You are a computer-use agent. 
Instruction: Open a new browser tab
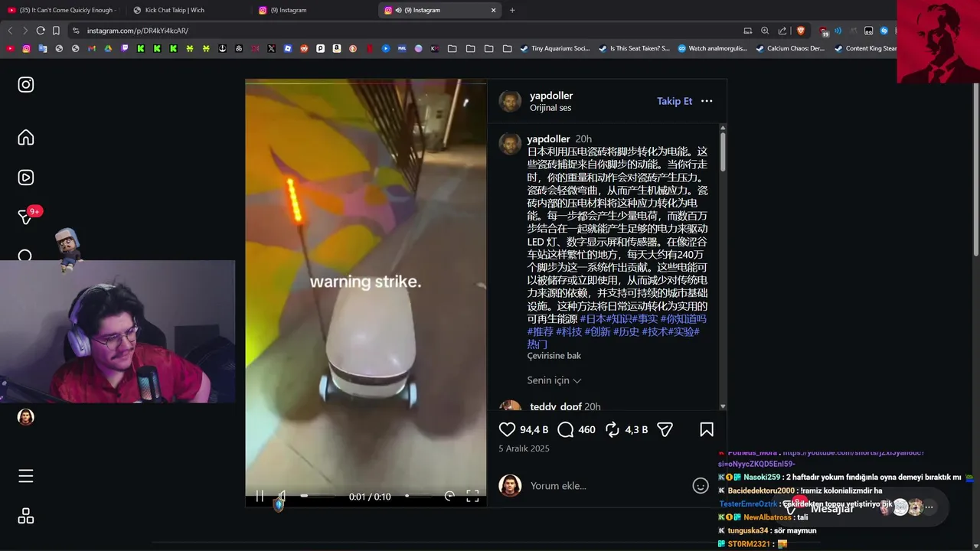click(512, 10)
